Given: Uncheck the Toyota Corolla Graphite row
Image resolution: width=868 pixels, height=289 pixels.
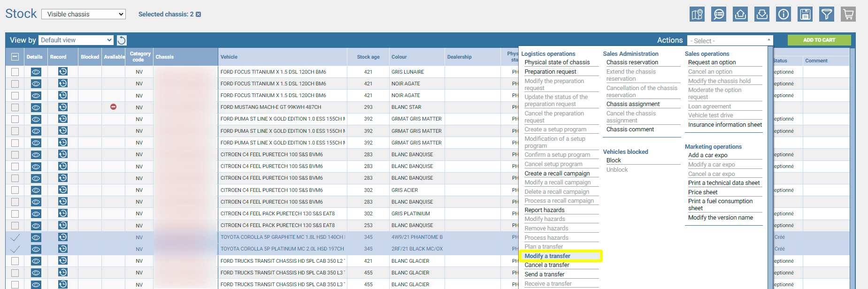Looking at the screenshot, I should 15,237.
